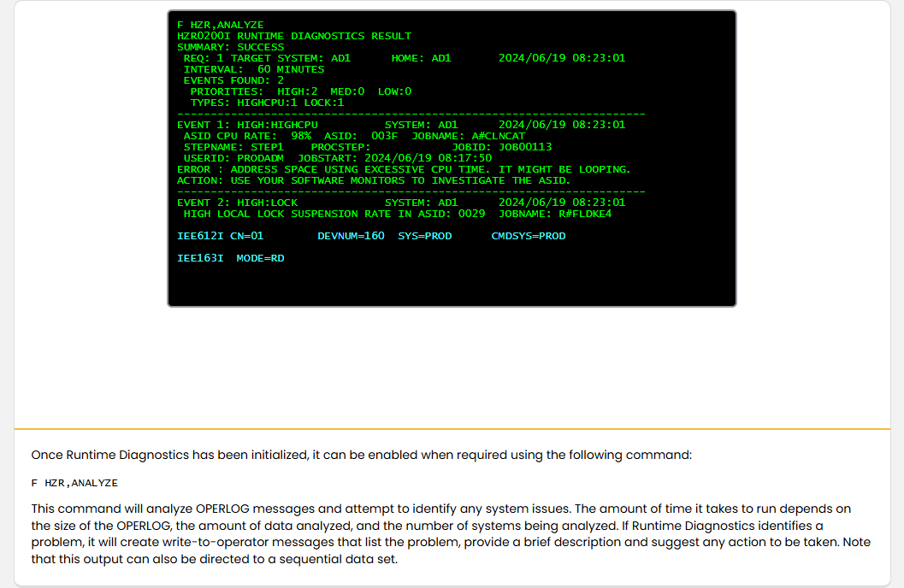Click 'ACTION: USE YOUR SOFTWARE MONITORS' line
This screenshot has width=904, height=588.
(x=374, y=180)
